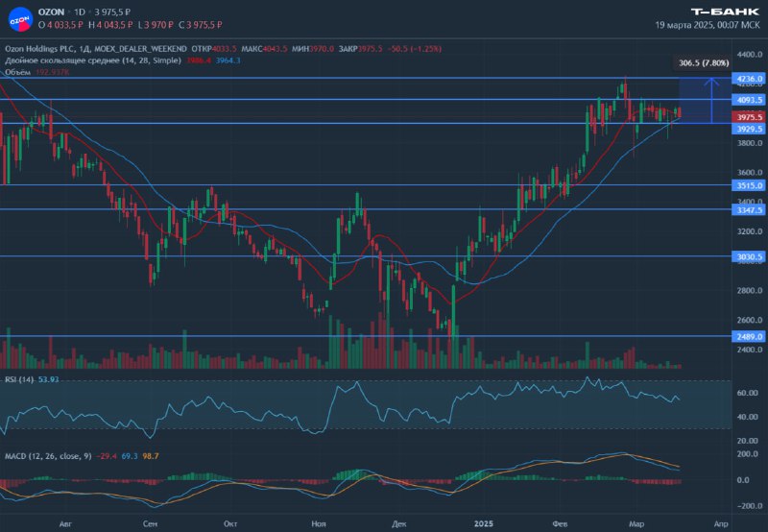Click the OZON ticker name in header
This screenshot has width=768, height=532.
[x=51, y=12]
